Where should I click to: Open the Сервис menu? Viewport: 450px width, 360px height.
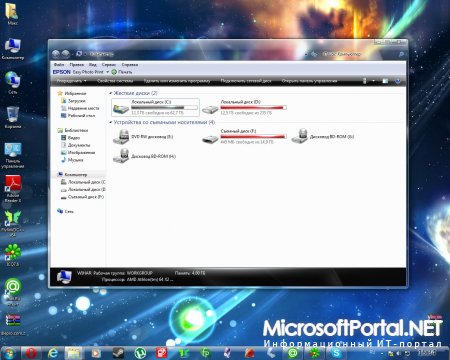click(x=109, y=64)
